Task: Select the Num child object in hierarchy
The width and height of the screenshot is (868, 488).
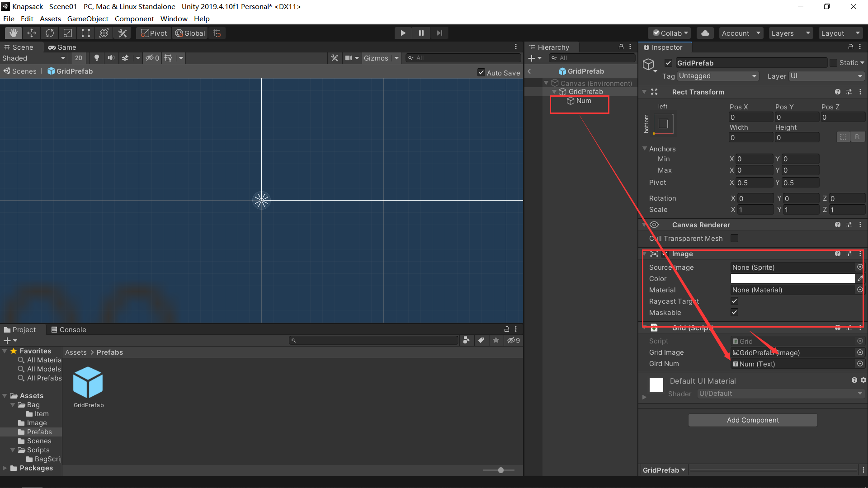Action: click(x=582, y=100)
